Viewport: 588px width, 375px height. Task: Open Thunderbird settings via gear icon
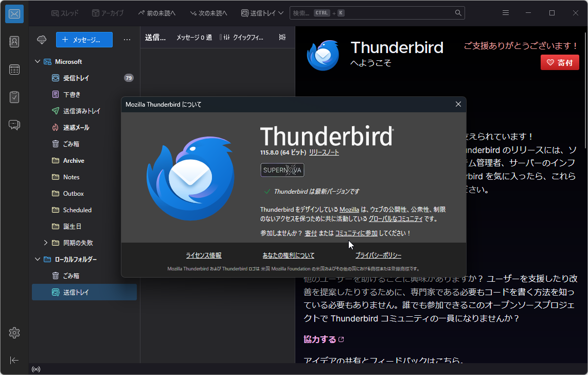[x=14, y=333]
